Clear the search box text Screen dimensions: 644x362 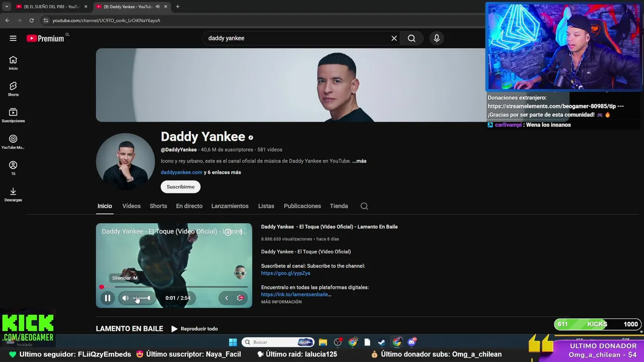tap(394, 38)
